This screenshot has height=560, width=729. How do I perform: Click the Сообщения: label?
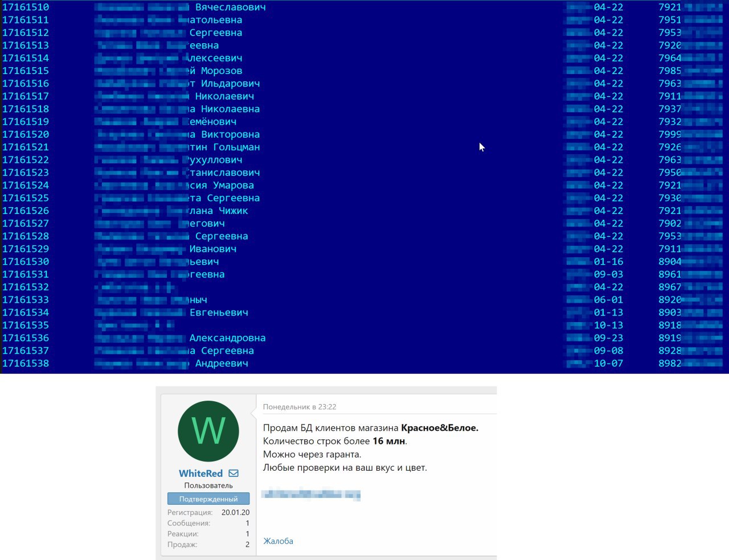click(189, 523)
